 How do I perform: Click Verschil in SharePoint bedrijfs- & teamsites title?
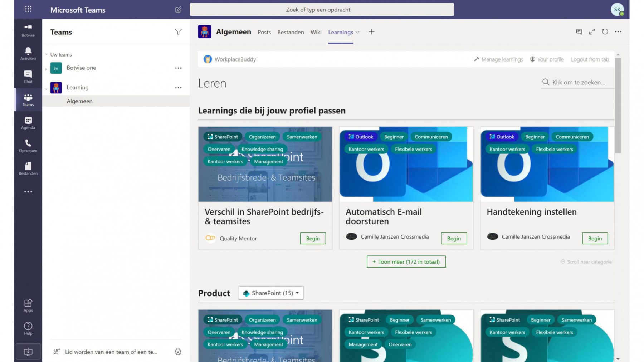click(264, 216)
